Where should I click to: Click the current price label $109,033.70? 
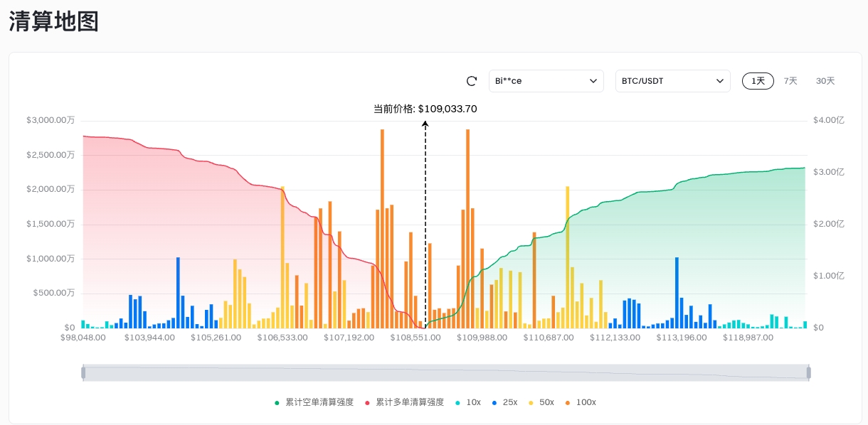point(425,109)
